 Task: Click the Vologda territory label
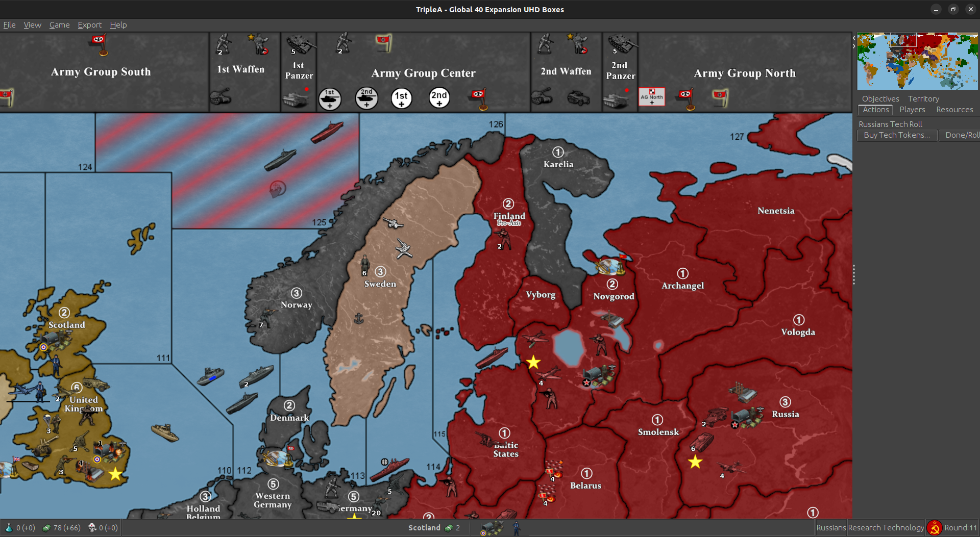798,332
